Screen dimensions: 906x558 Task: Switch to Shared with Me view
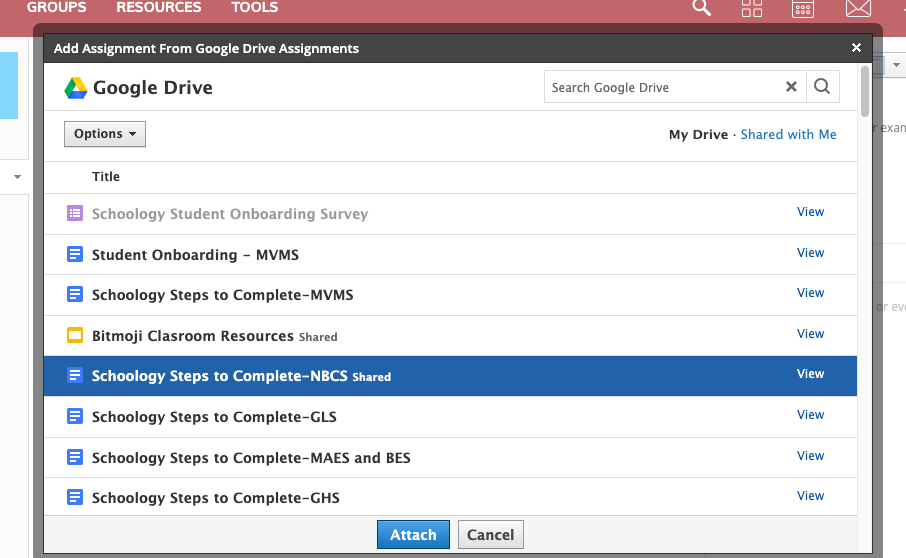click(788, 135)
